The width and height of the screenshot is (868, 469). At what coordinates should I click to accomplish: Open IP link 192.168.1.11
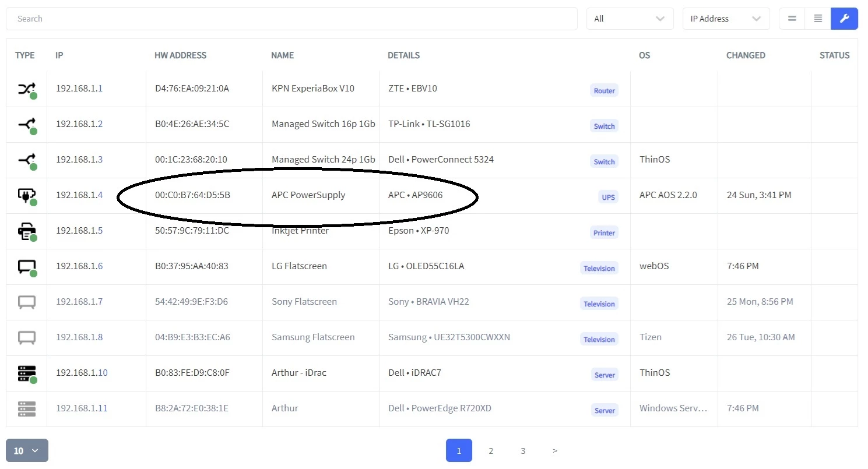coord(82,408)
